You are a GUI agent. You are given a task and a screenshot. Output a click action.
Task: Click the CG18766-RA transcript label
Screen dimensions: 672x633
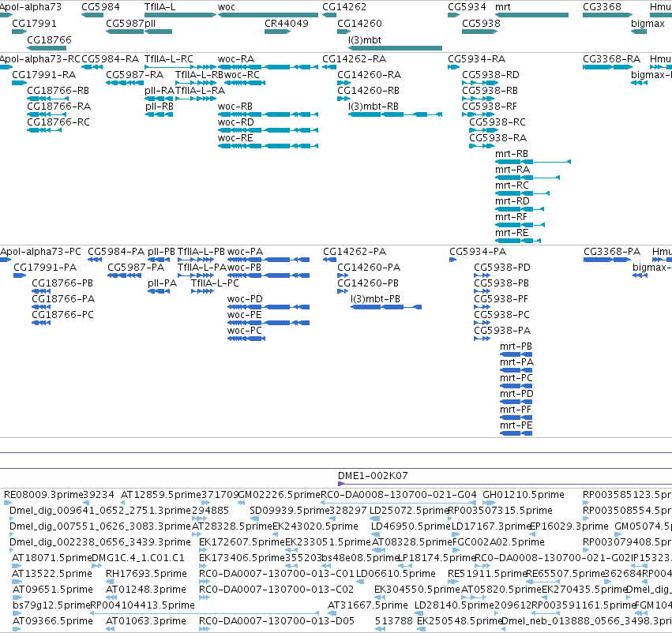pyautogui.click(x=58, y=107)
